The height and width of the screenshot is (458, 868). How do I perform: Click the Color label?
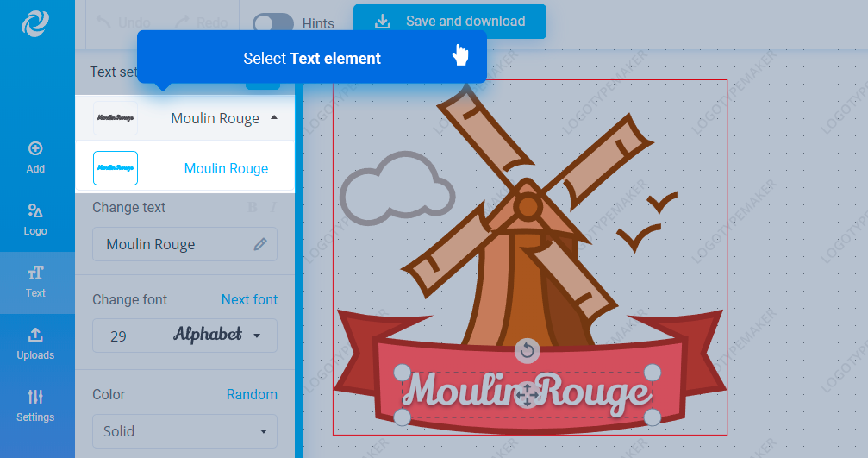click(x=109, y=394)
